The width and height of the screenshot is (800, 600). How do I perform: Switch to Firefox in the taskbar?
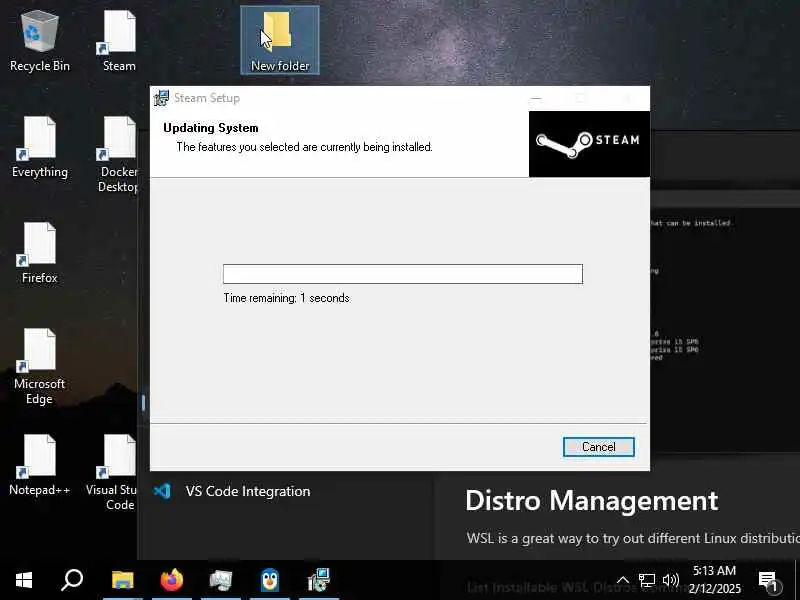click(x=172, y=580)
